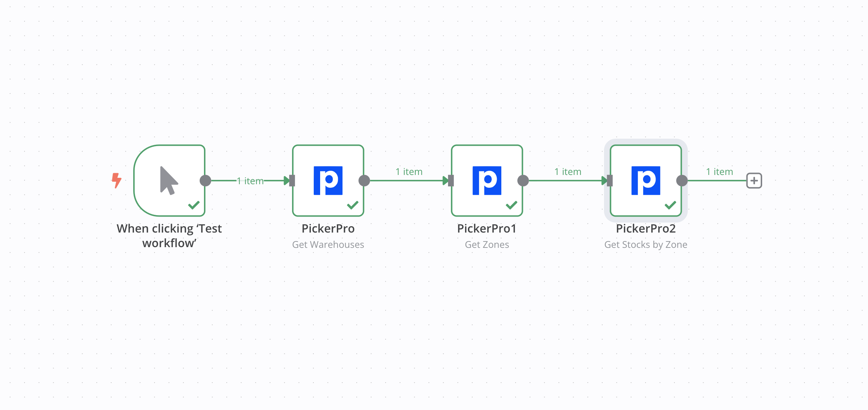Click the green checkmark on the trigger node
868x410 pixels.
(x=194, y=205)
